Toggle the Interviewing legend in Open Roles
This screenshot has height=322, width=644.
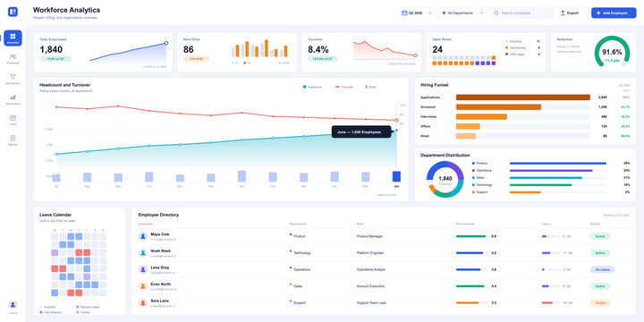click(x=515, y=47)
